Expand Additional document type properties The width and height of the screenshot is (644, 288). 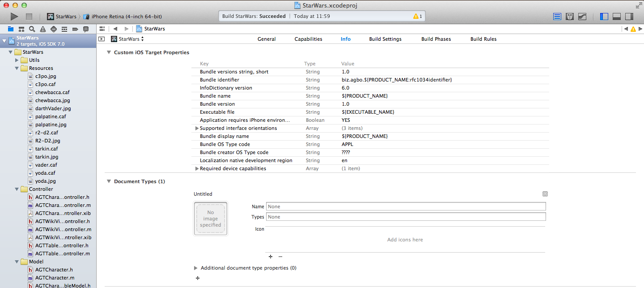[196, 268]
